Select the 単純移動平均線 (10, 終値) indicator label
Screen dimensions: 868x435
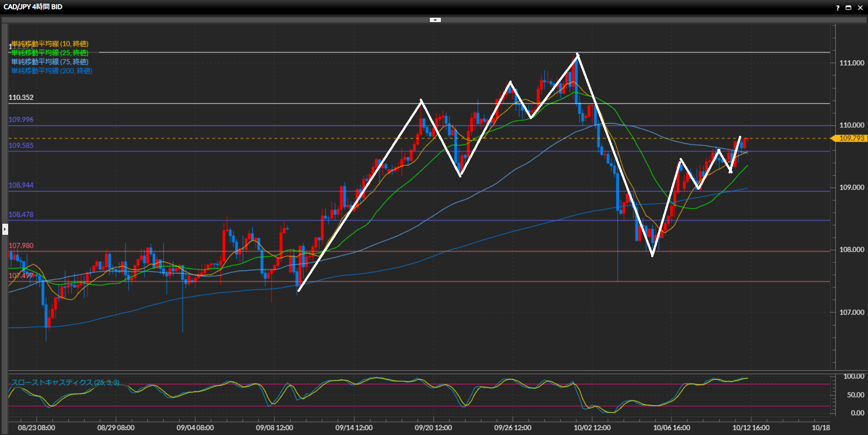(50, 43)
